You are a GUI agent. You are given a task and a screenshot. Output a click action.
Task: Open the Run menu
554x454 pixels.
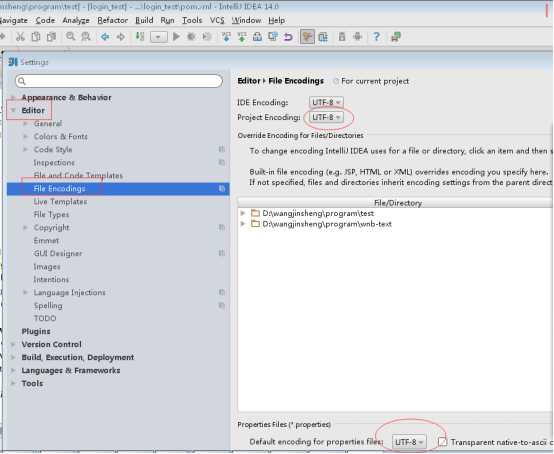(x=167, y=20)
